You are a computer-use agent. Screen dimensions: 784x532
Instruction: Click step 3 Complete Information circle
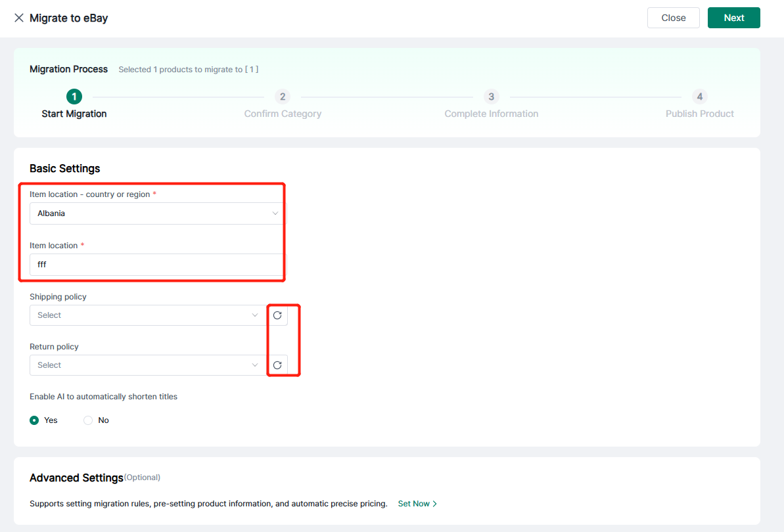coord(491,97)
